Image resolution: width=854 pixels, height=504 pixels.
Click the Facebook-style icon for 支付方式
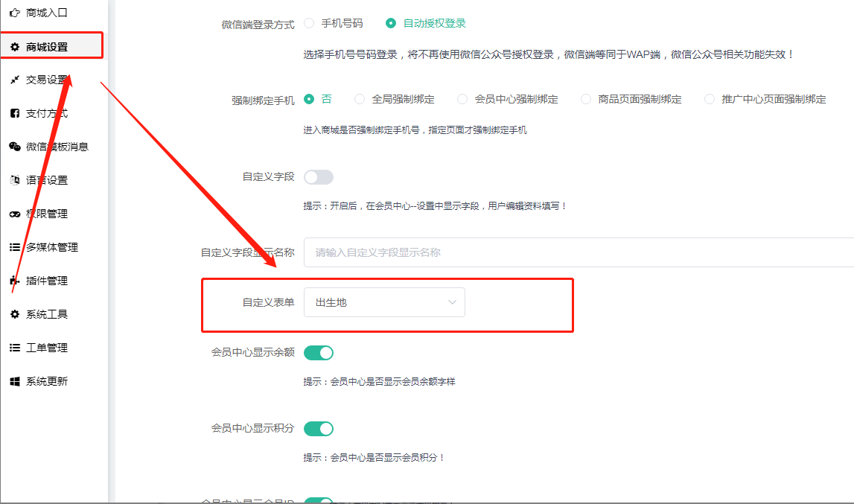point(14,114)
